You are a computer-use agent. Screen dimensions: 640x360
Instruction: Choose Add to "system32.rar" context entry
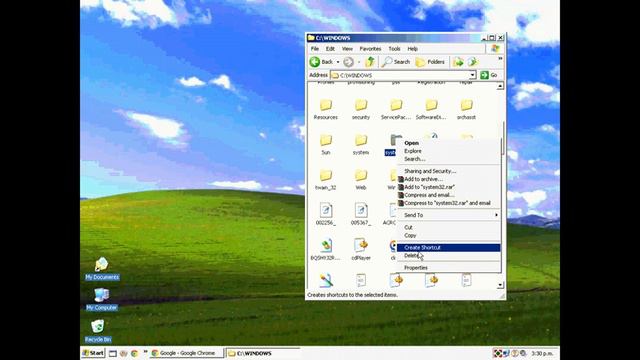pyautogui.click(x=449, y=187)
